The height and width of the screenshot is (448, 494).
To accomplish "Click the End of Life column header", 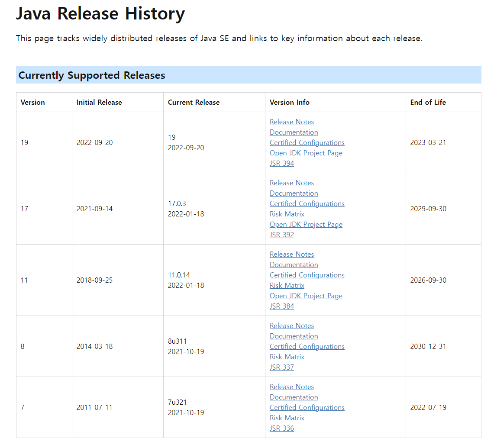I will point(428,103).
